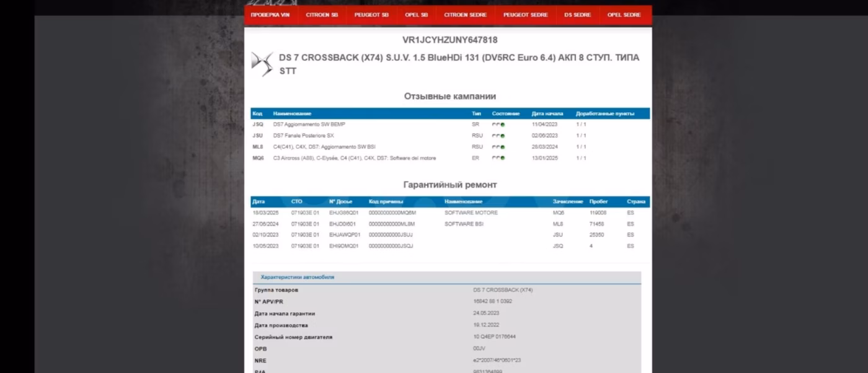Click the Дата header in warranty table
Image resolution: width=868 pixels, height=373 pixels.
[259, 201]
